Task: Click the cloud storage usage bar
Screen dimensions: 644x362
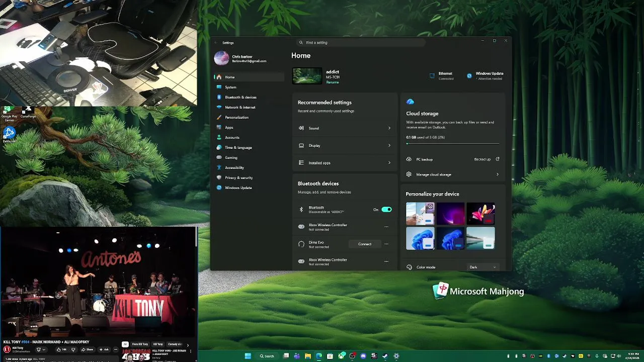Action: click(x=453, y=144)
